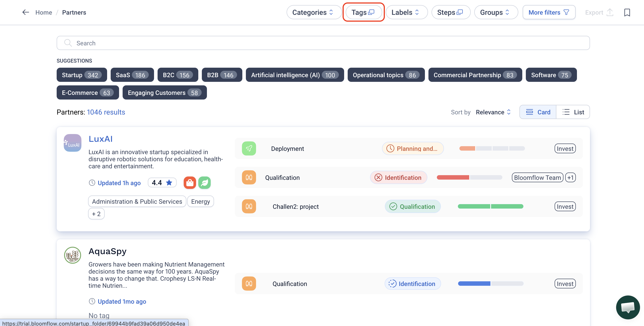Expand the + 2 more tags
This screenshot has height=326, width=644.
96,214
